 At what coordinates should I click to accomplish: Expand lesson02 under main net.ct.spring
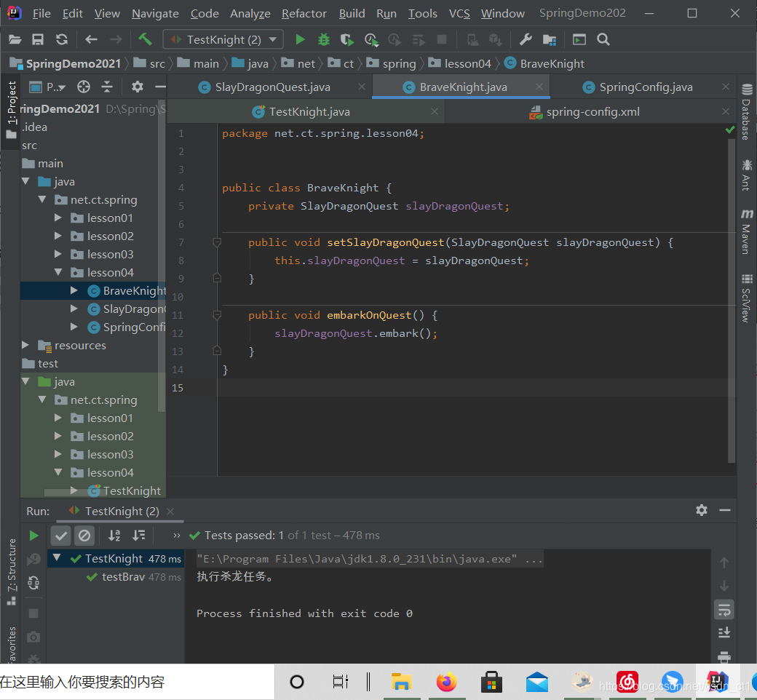[x=58, y=236]
